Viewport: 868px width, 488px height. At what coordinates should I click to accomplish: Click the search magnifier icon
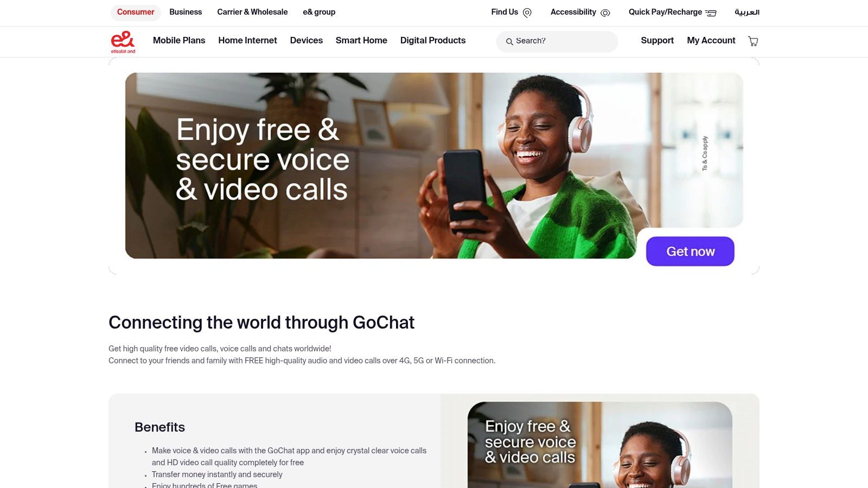tap(509, 41)
